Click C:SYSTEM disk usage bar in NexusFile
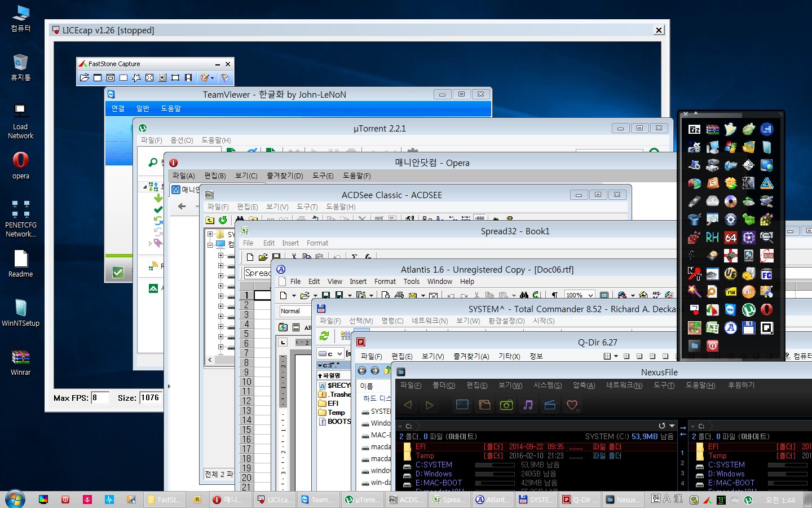Screen dimensions: 812x508 (495, 465)
